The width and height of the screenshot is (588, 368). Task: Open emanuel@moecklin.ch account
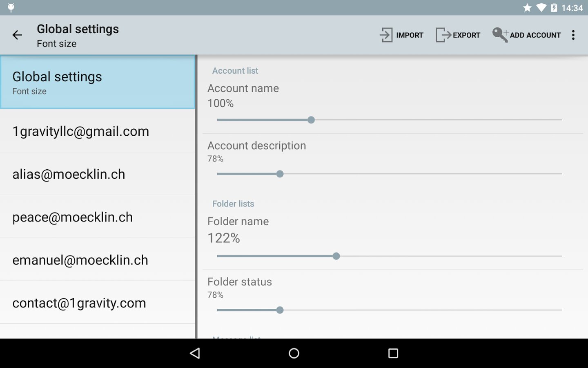tap(98, 260)
